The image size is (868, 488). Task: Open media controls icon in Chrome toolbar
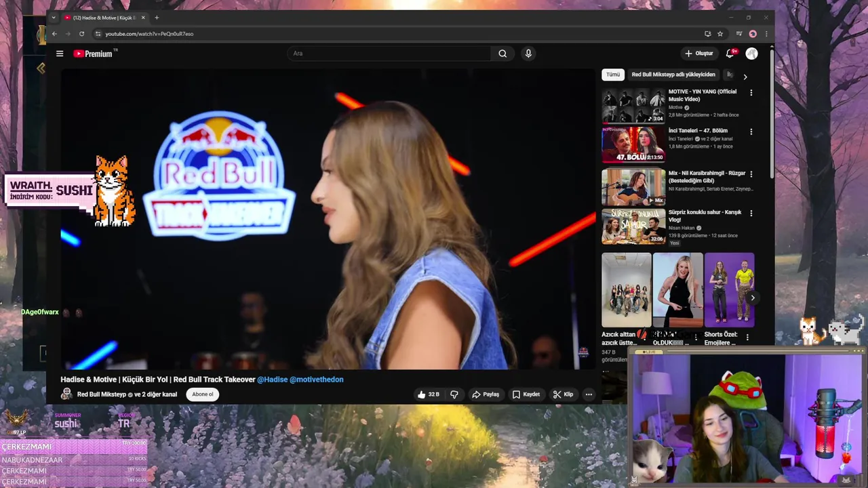pos(739,34)
